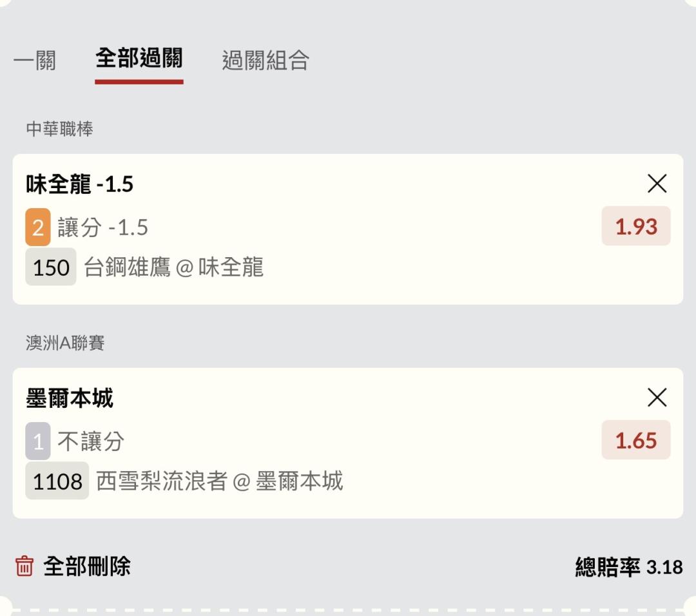Open the 西雪梨流浪者 @ 墨爾本城 matchup
The width and height of the screenshot is (696, 616).
tap(219, 481)
